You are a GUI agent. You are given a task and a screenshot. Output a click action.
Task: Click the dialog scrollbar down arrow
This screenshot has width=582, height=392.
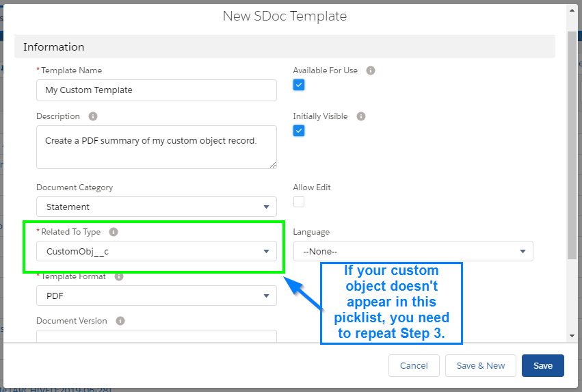click(x=572, y=336)
